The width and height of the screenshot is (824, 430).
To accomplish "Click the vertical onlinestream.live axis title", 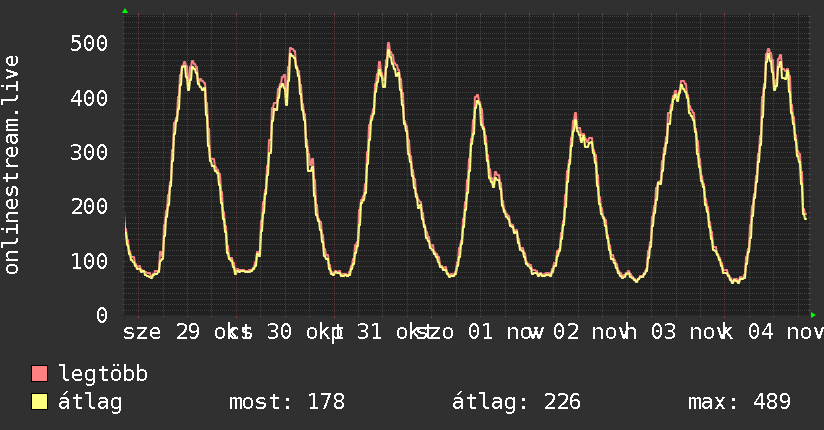I will pyautogui.click(x=12, y=165).
